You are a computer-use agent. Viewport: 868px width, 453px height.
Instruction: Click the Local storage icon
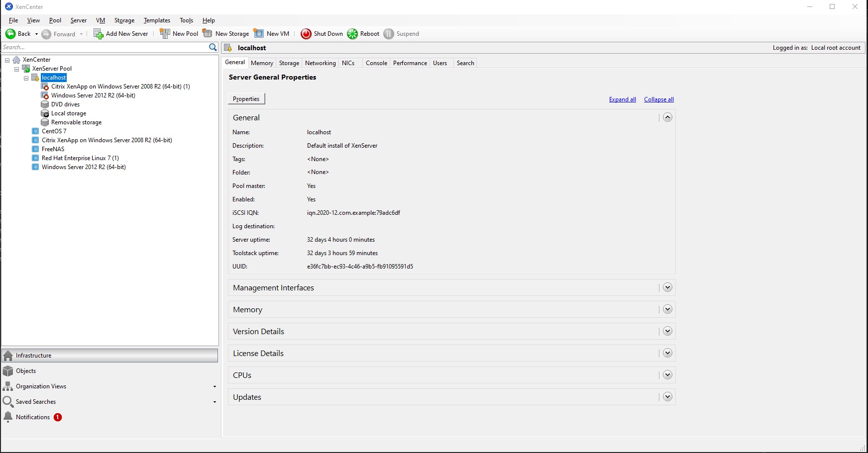[x=45, y=113]
